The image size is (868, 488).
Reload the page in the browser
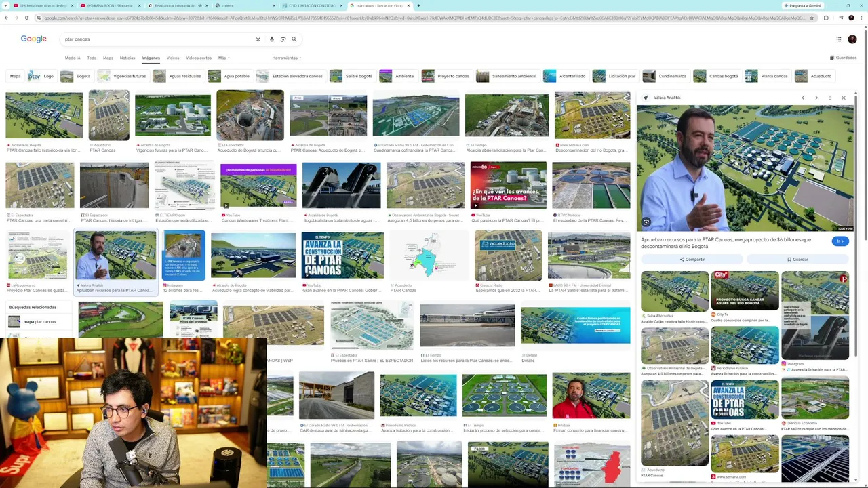pos(26,18)
